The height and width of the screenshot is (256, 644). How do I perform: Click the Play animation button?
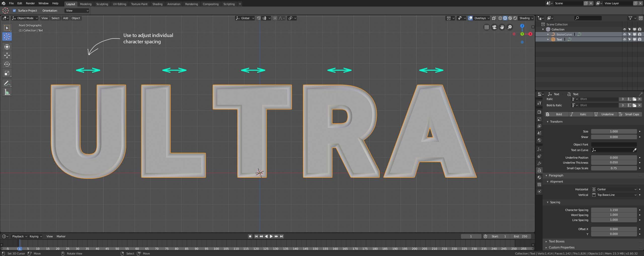click(271, 236)
